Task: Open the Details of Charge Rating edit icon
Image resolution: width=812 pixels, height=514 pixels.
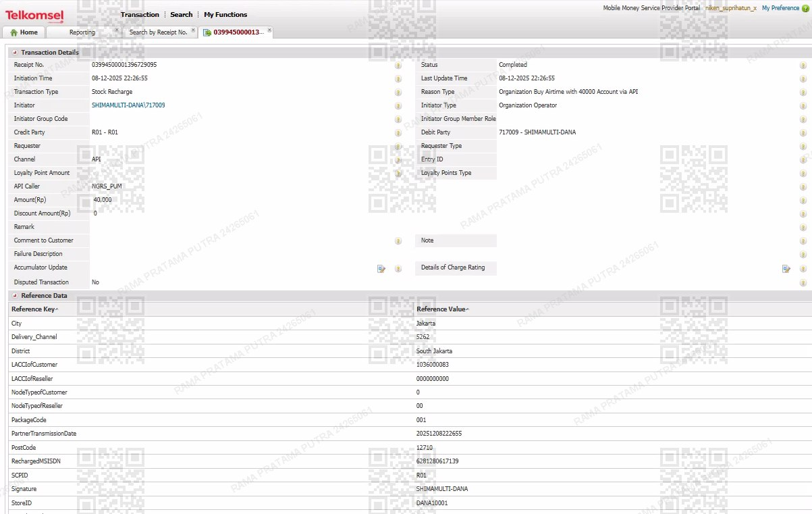Action: point(786,269)
